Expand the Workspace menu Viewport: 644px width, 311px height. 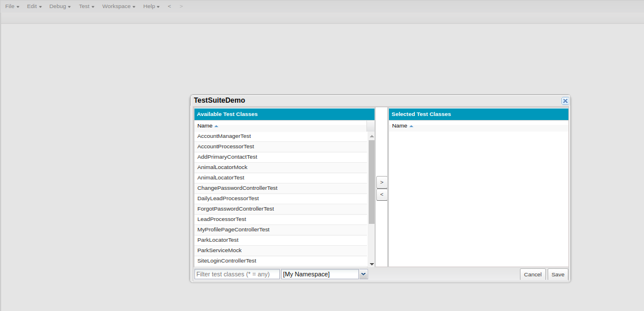click(118, 6)
